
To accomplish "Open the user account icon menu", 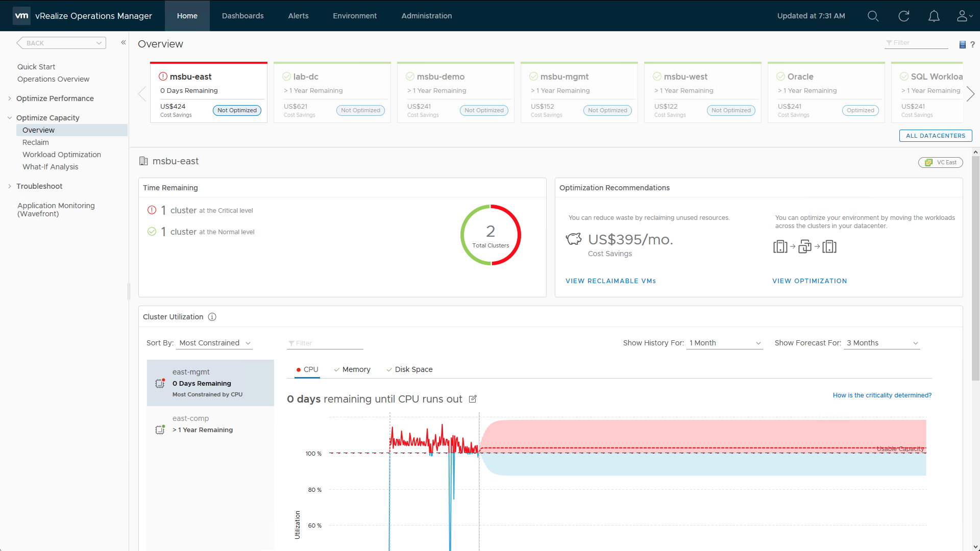I will [964, 16].
